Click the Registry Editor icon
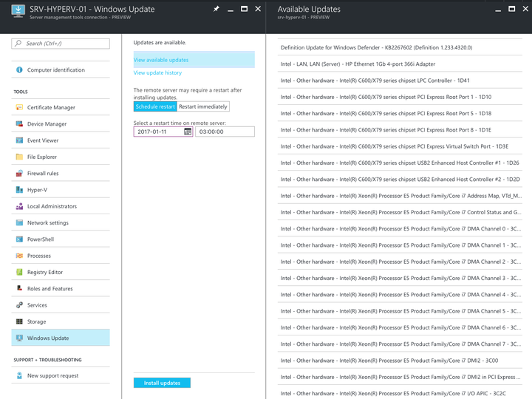 19,272
